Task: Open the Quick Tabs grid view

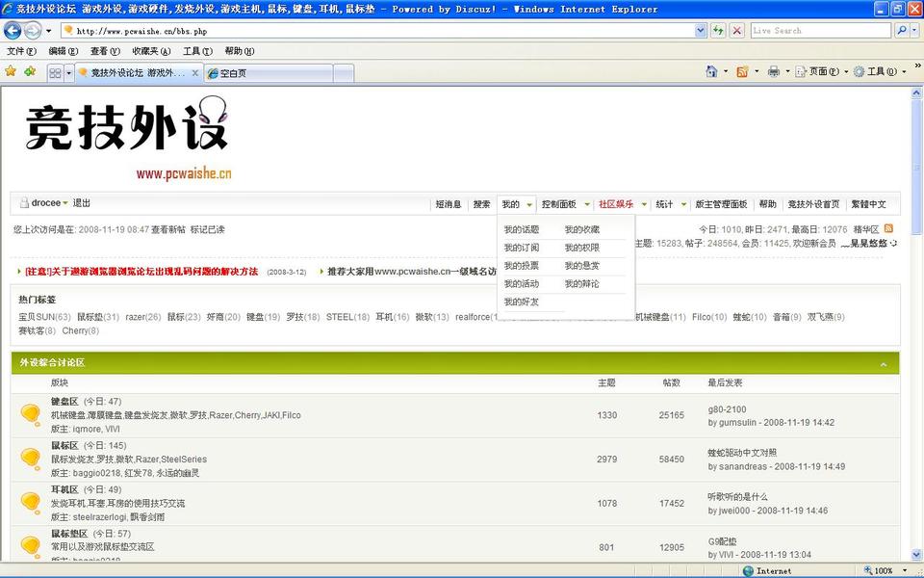Action: click(56, 73)
